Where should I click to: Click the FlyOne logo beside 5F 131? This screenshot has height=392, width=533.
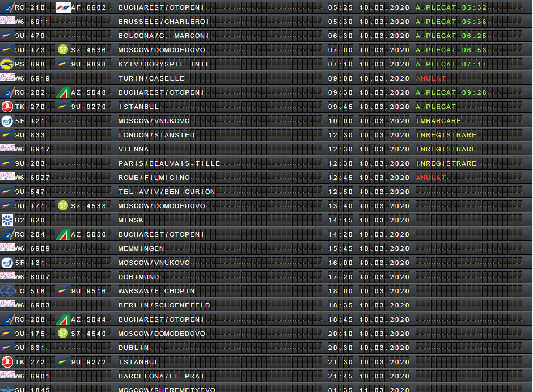pos(7,263)
